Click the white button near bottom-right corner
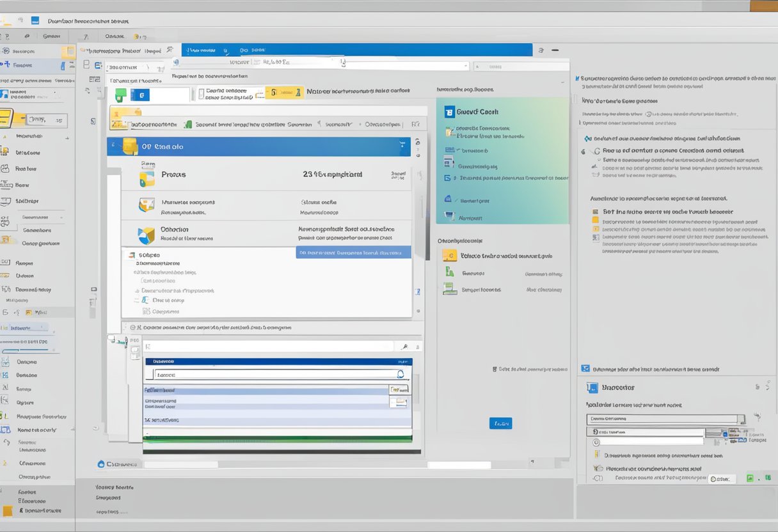Screen dimensions: 778x532 pyautogui.click(x=723, y=478)
